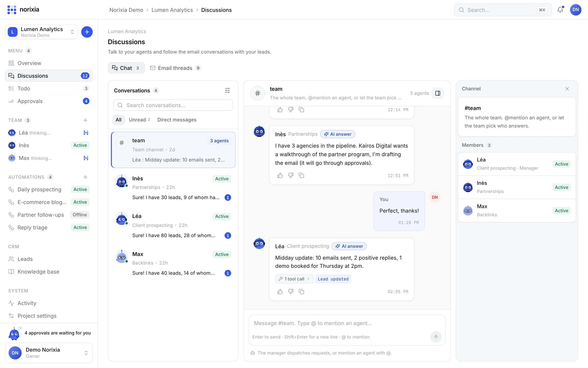The image size is (588, 368).
Task: Close the Channel panel
Action: (567, 89)
